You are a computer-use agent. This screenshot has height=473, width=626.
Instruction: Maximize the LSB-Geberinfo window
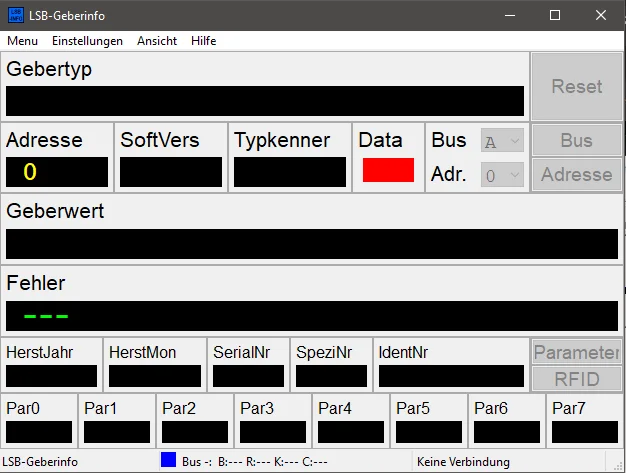point(553,16)
